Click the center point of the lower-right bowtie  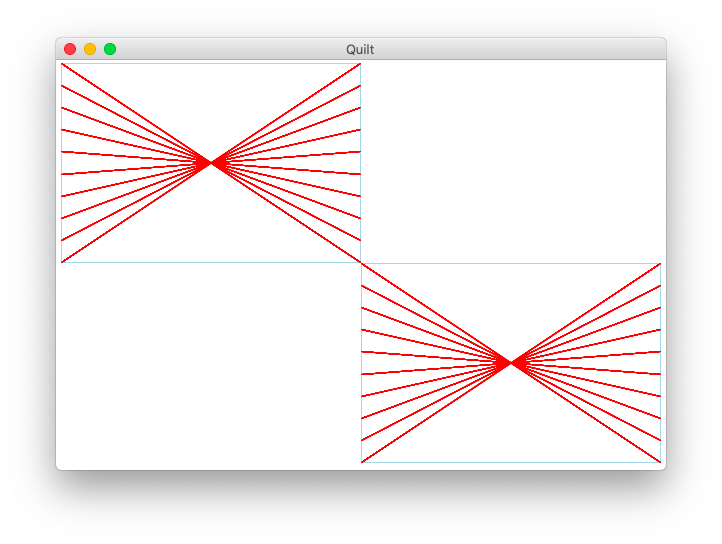pos(511,362)
